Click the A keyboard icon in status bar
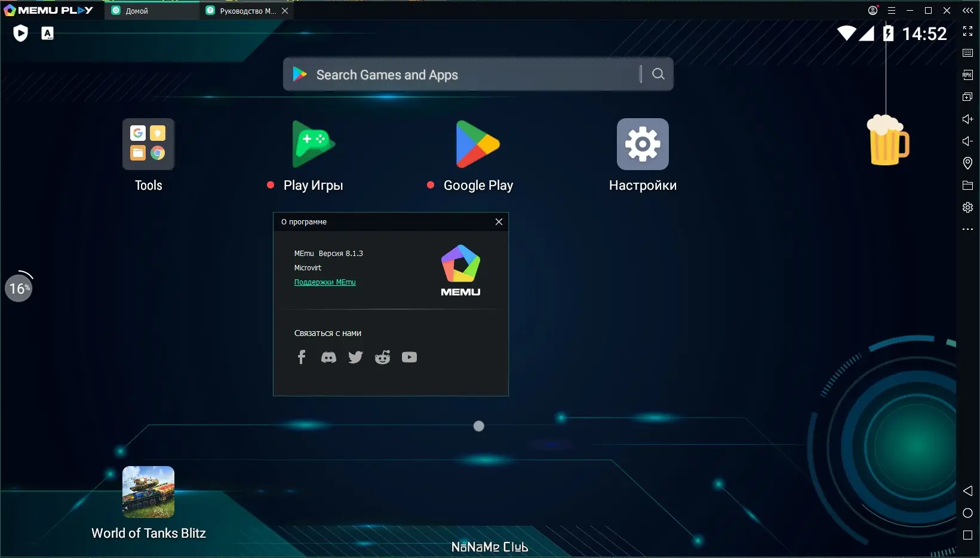980x558 pixels. tap(47, 33)
